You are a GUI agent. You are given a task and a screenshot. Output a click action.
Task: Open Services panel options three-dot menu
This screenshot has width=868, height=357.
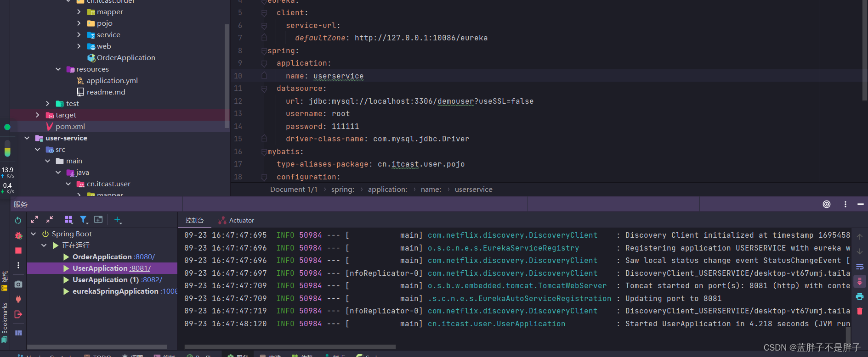(x=845, y=204)
